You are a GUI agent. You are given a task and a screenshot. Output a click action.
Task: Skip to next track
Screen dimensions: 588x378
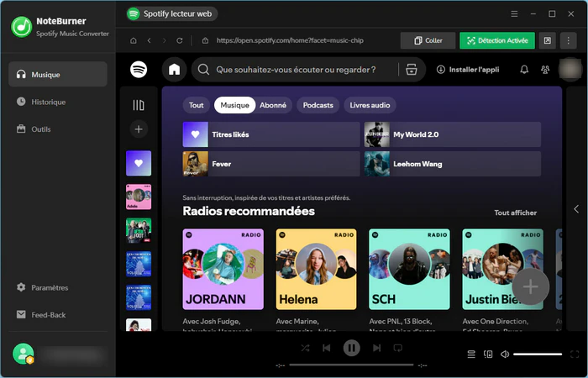pyautogui.click(x=376, y=348)
